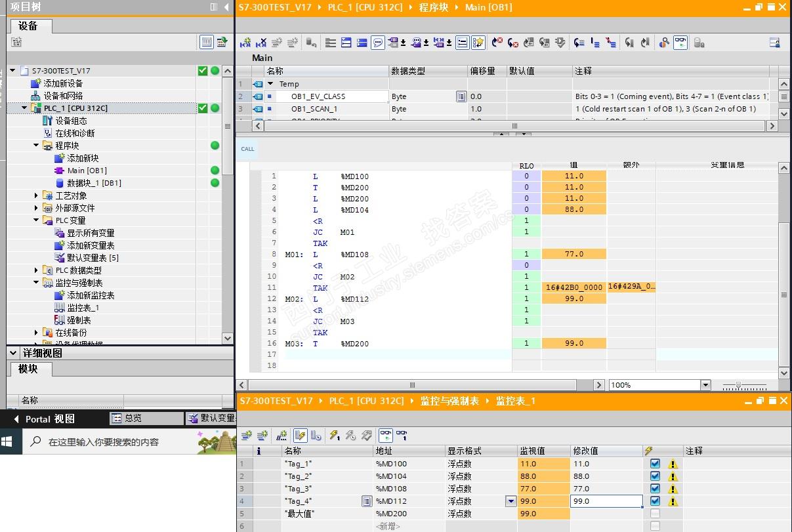Toggle the modify checkbox for Tag_2
The image size is (792, 532).
click(655, 476)
